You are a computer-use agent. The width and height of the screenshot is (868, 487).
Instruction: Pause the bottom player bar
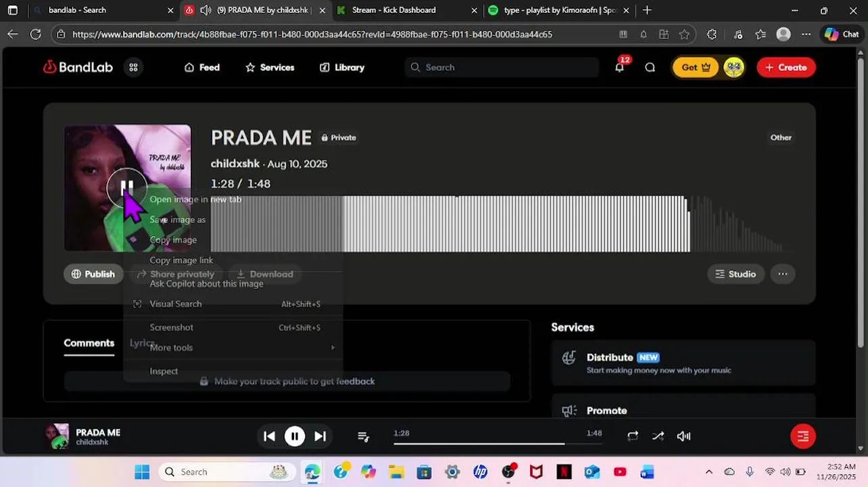(x=295, y=436)
